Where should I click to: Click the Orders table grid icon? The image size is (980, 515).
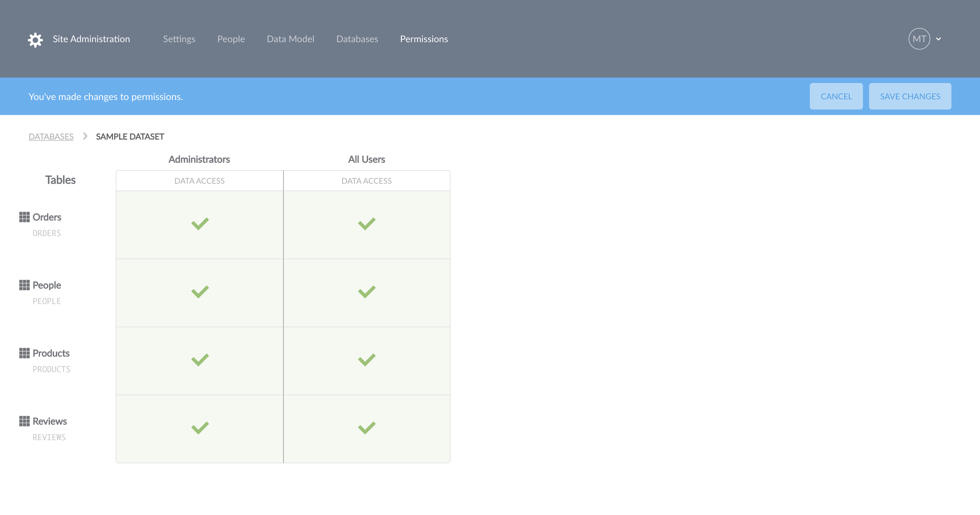[x=24, y=217]
